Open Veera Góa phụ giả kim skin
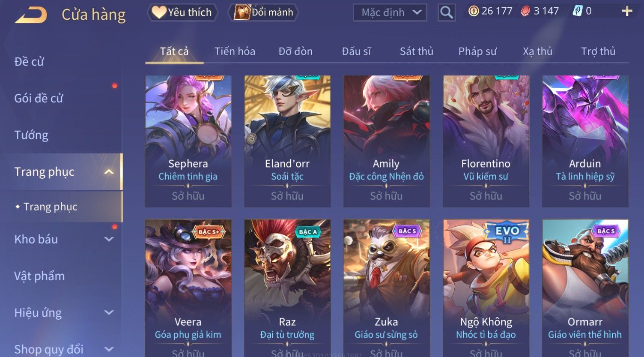Screen dimensions: 644x357 coord(188,288)
